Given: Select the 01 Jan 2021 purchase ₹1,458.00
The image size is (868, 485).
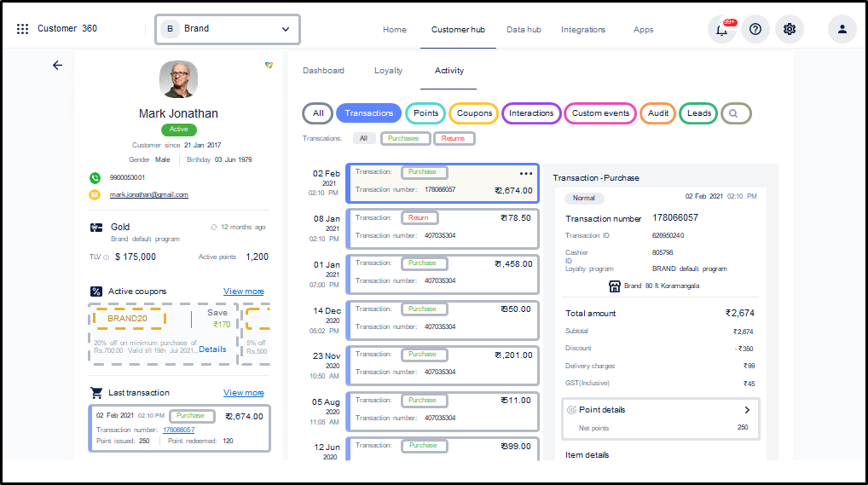Looking at the screenshot, I should click(443, 274).
